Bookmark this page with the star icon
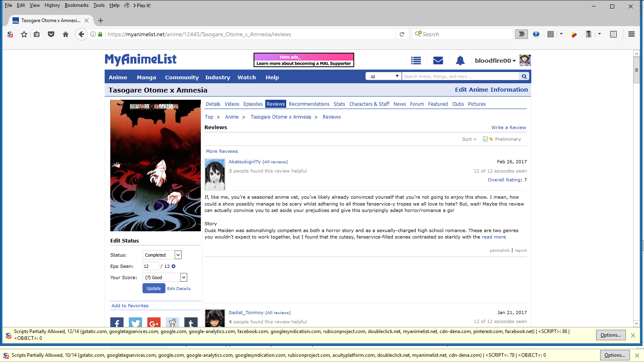Viewport: 644px width, 362px height. point(24,34)
